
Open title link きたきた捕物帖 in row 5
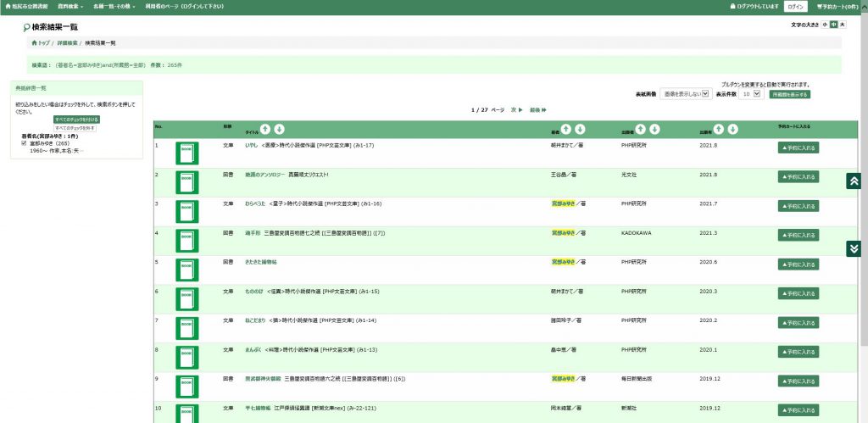[261, 262]
